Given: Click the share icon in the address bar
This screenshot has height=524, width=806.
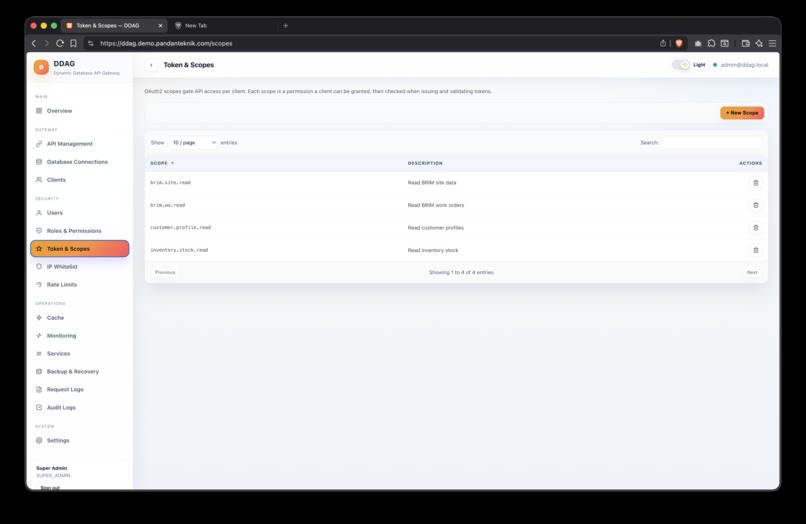Looking at the screenshot, I should (663, 44).
